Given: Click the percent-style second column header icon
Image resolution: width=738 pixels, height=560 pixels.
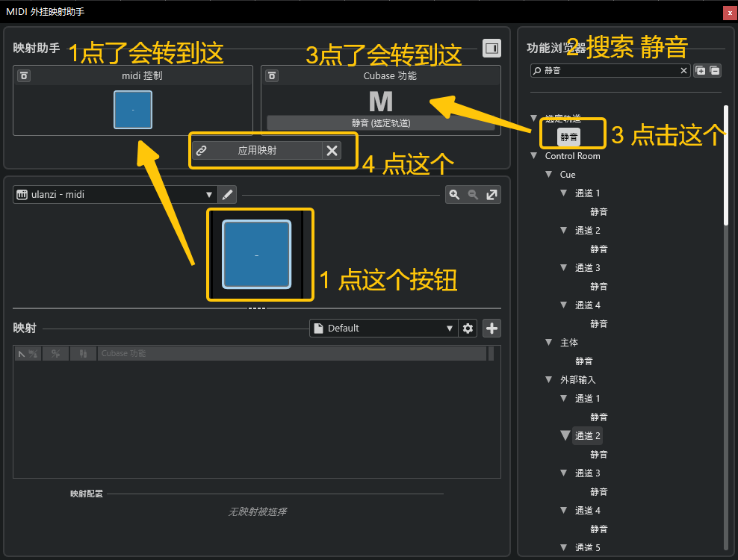Looking at the screenshot, I should (x=55, y=353).
